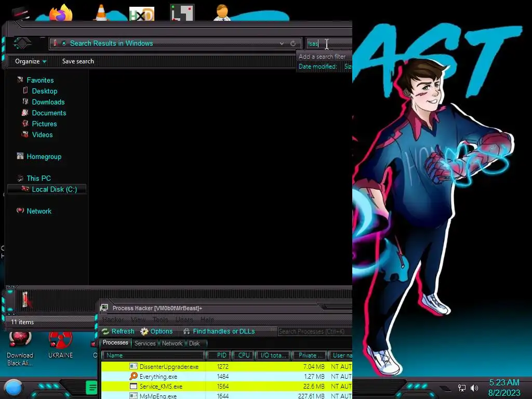Click Explorer back/forward navigation emblem
This screenshot has height=399, width=532.
click(22, 43)
